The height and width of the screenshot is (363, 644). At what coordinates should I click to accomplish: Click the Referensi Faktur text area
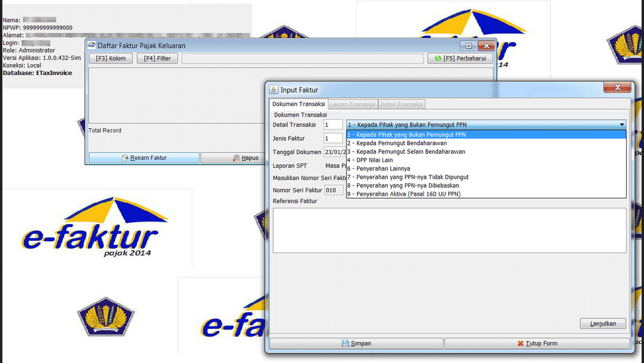click(449, 230)
